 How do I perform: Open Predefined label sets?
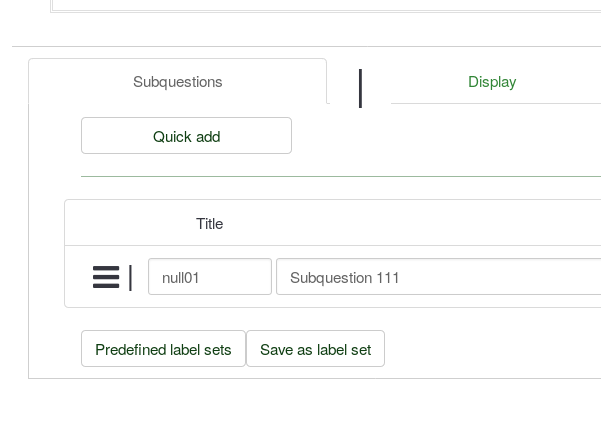[163, 349]
